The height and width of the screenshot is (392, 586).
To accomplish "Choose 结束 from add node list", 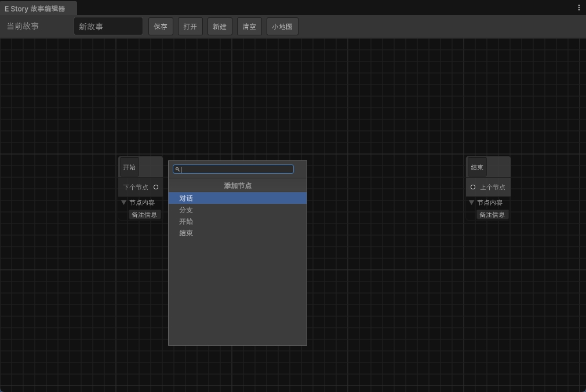I will [238, 233].
